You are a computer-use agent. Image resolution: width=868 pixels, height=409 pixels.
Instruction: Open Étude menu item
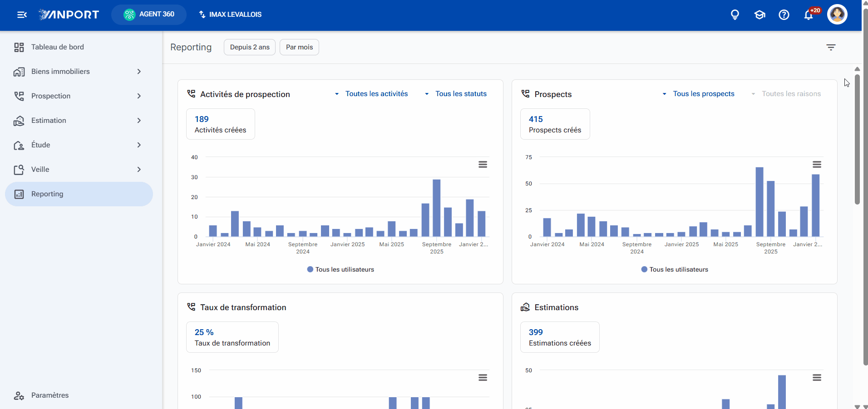(79, 145)
